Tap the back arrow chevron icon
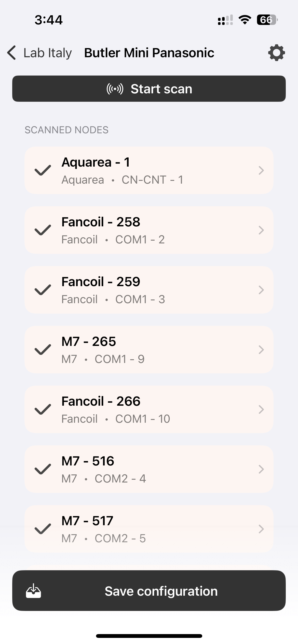298x644 pixels. click(x=12, y=53)
